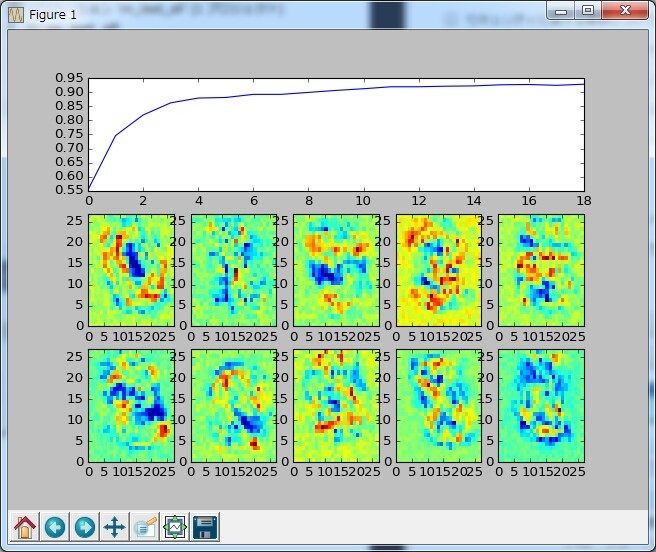Go forward to the next view
This screenshot has height=552, width=656.
click(85, 526)
